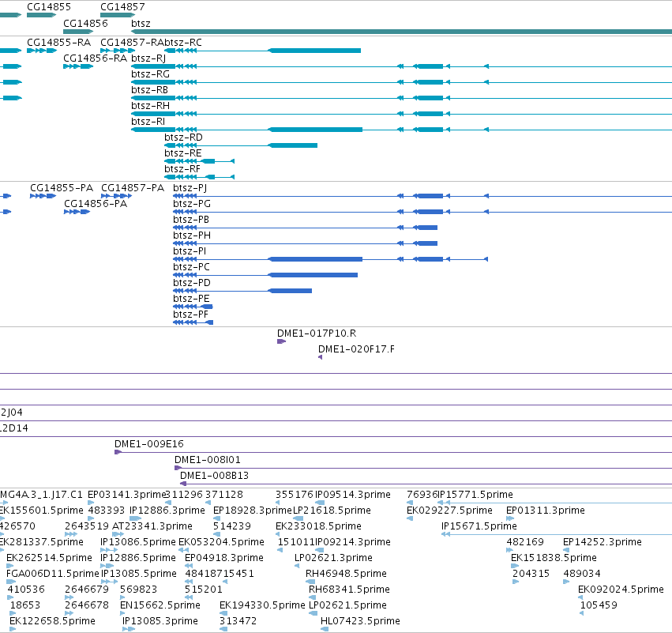Image resolution: width=672 pixels, height=633 pixels.
Task: Click the btsz-PH protein label
Action: 192,235
